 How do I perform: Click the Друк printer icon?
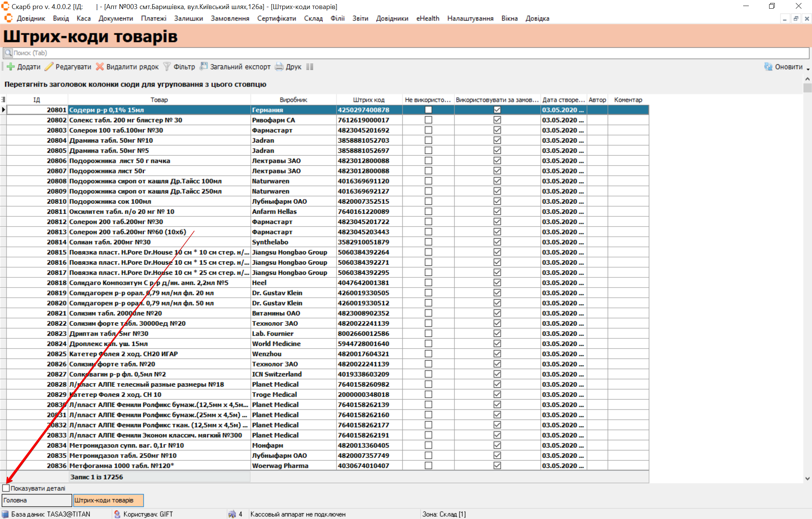279,67
